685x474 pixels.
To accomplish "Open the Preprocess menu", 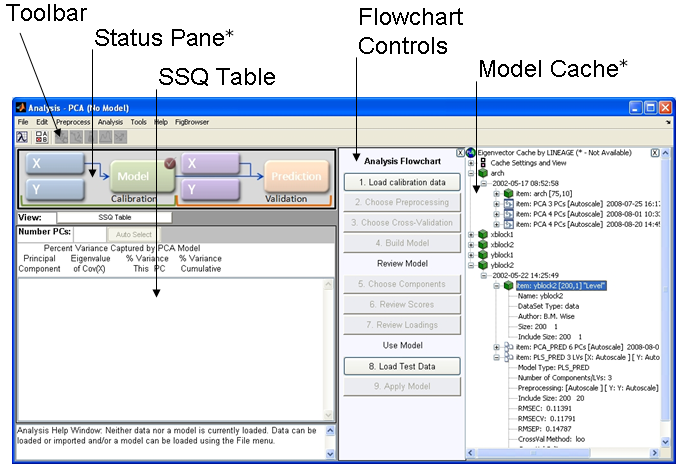I will click(x=72, y=121).
